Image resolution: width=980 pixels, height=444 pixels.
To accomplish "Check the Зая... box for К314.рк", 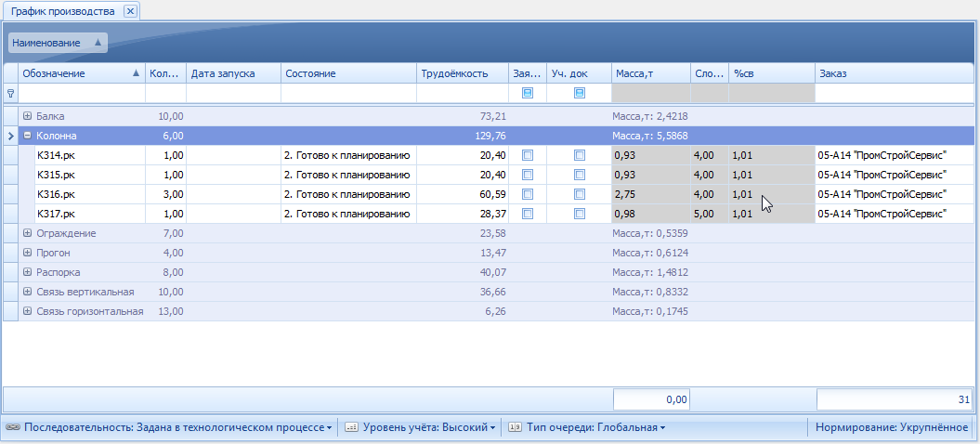I will pyautogui.click(x=528, y=155).
